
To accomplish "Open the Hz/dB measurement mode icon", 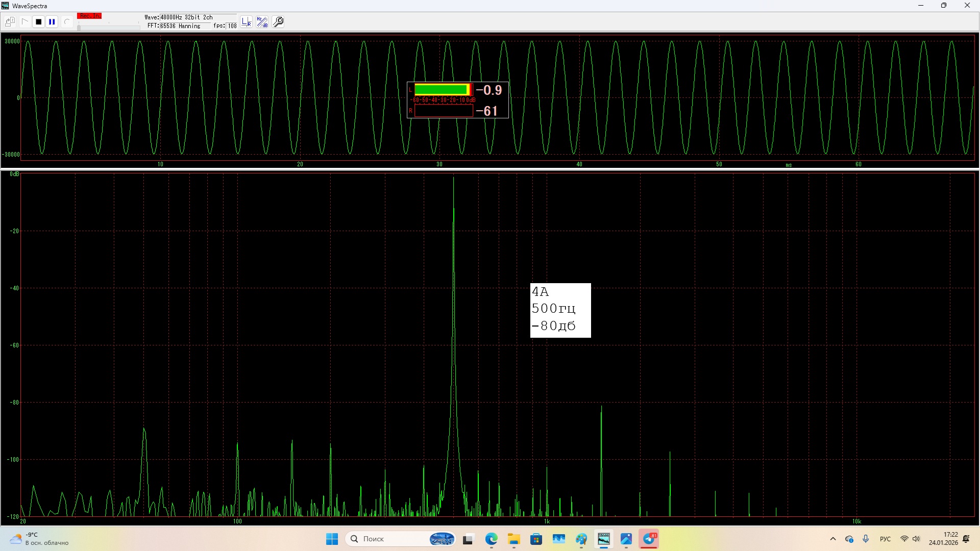I will [x=262, y=22].
